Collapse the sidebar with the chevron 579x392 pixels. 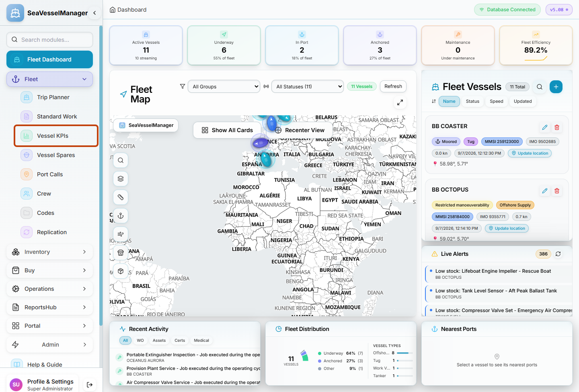tap(94, 13)
